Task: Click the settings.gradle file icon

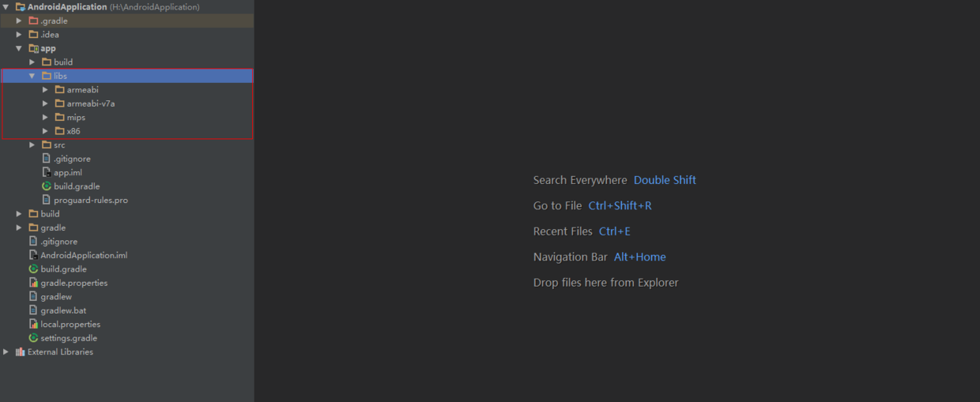Action: click(x=33, y=338)
